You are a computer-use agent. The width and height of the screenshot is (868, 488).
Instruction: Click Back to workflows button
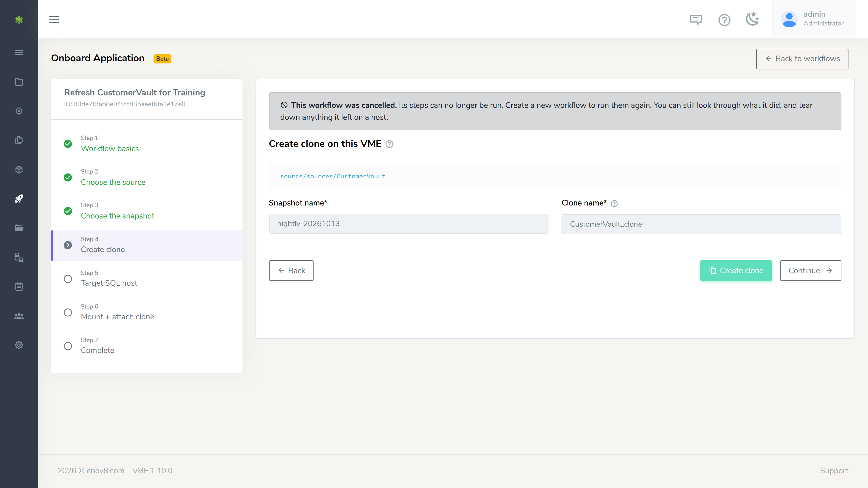click(x=802, y=59)
